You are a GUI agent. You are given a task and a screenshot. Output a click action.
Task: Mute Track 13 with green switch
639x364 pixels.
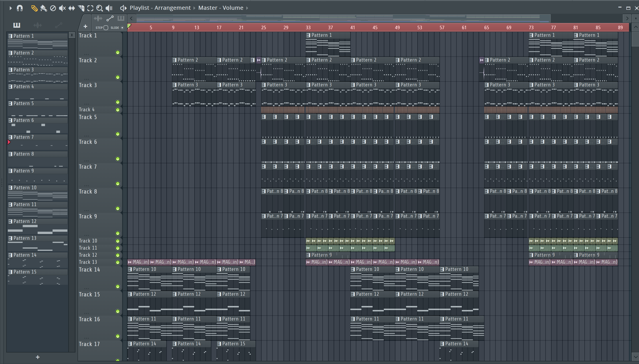point(118,262)
